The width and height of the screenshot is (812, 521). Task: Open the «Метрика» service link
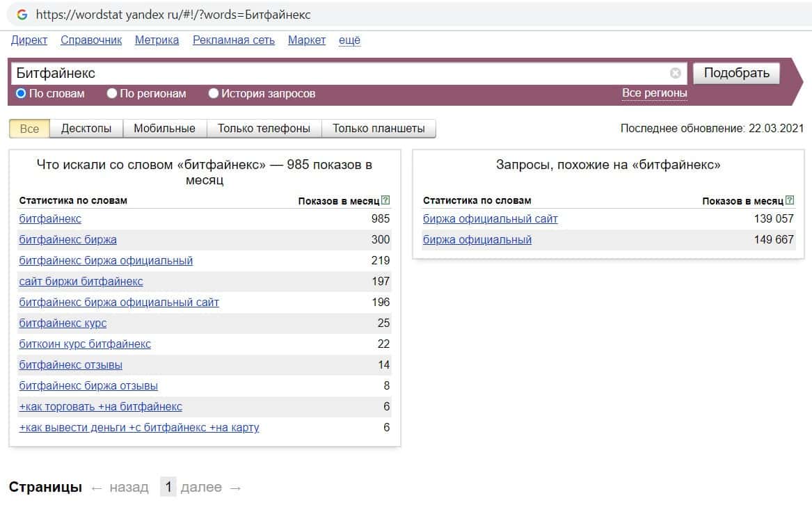(157, 40)
